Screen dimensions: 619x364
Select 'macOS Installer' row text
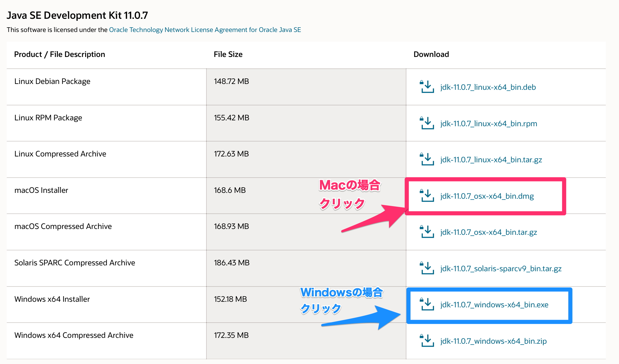(x=41, y=190)
